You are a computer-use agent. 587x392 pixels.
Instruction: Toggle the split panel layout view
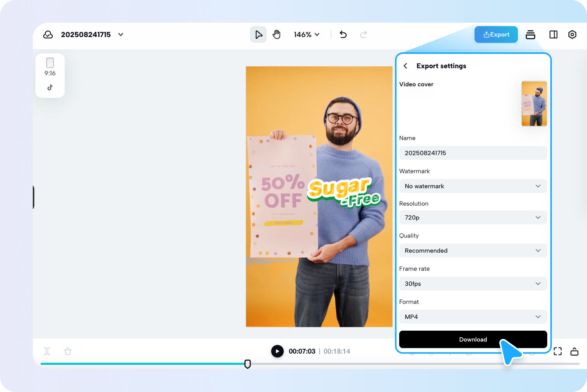pos(553,34)
